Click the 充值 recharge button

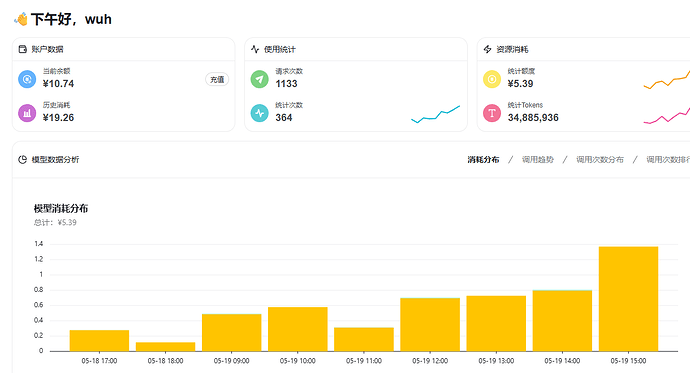pyautogui.click(x=217, y=79)
